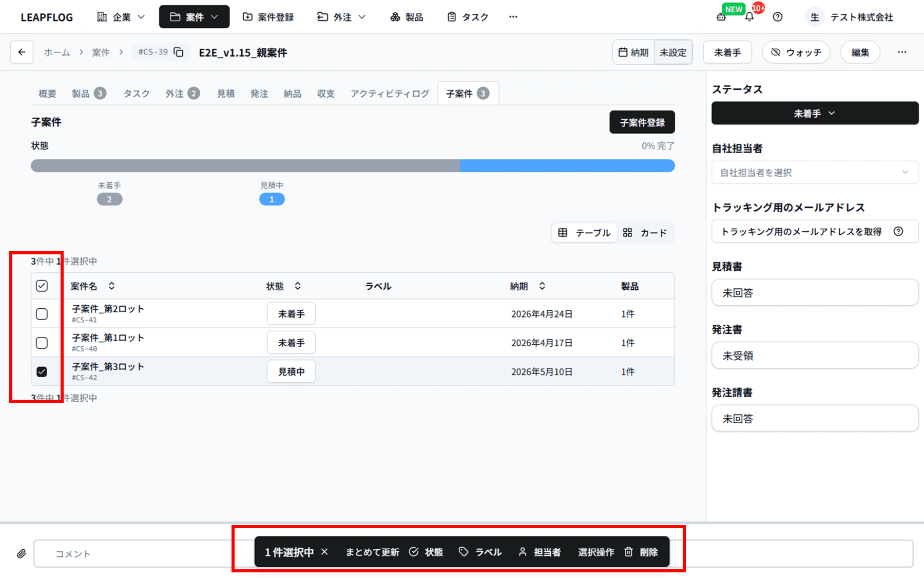Click the 編集 button
Viewport: 924px width, 578px height.
pos(860,52)
